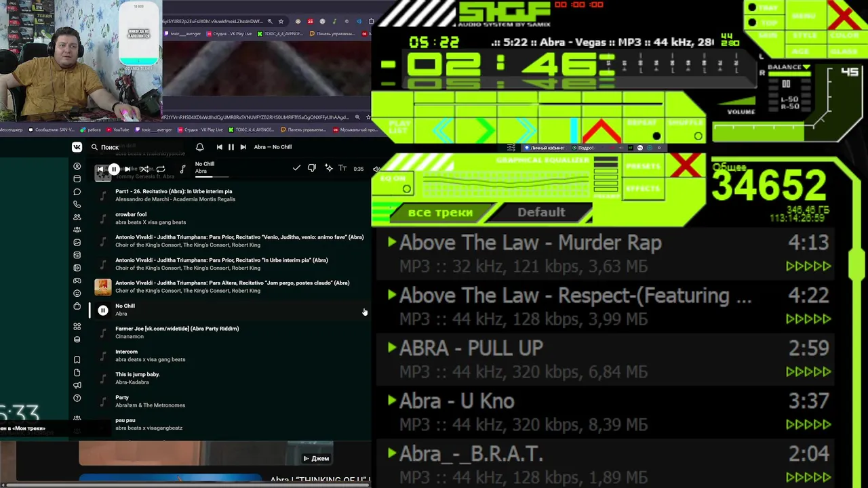The image size is (868, 488).
Task: Select ABRA - PULL UP track
Action: 605,359
